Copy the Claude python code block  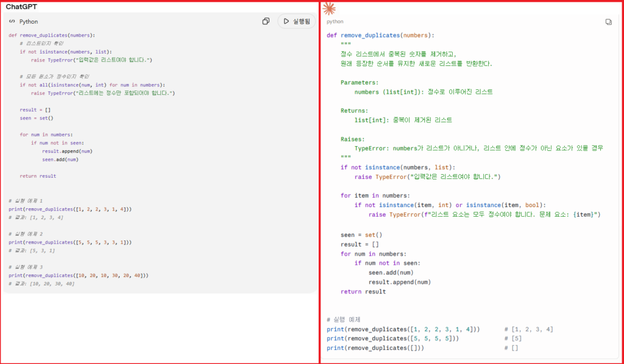tap(609, 22)
